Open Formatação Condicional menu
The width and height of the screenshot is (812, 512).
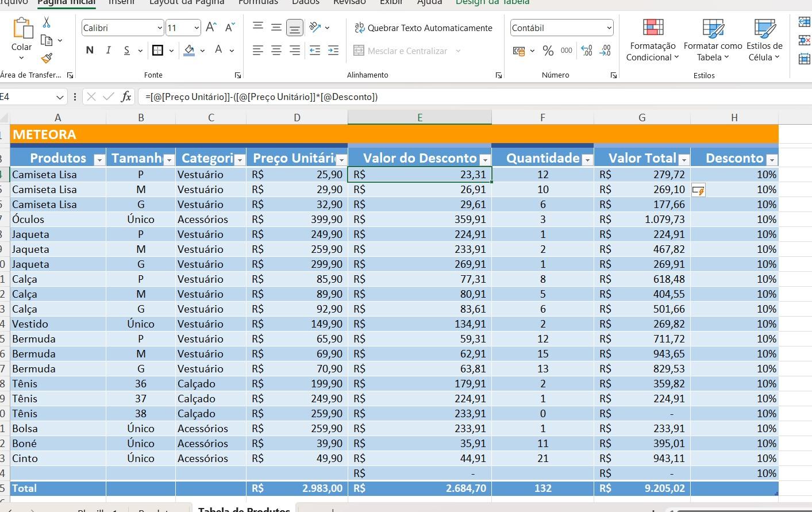653,40
